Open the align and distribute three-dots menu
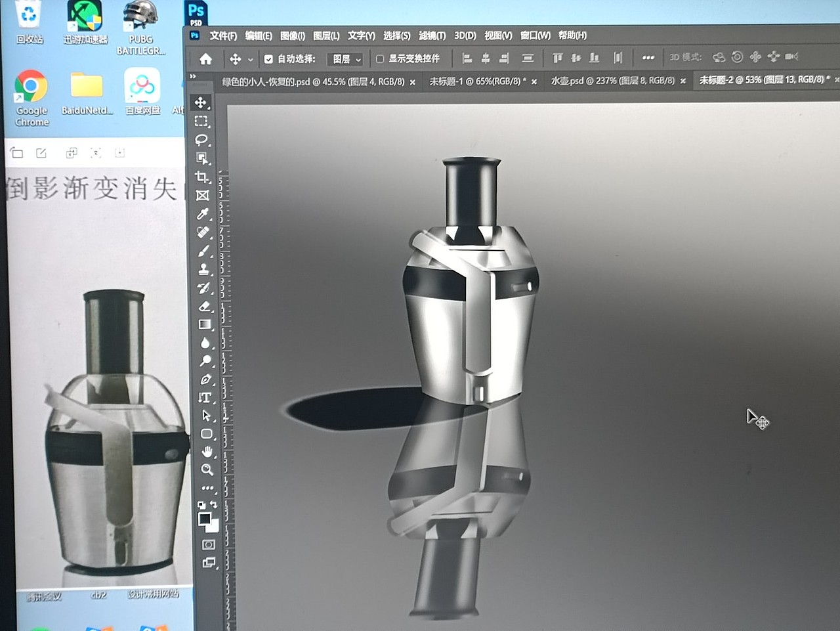 click(648, 58)
